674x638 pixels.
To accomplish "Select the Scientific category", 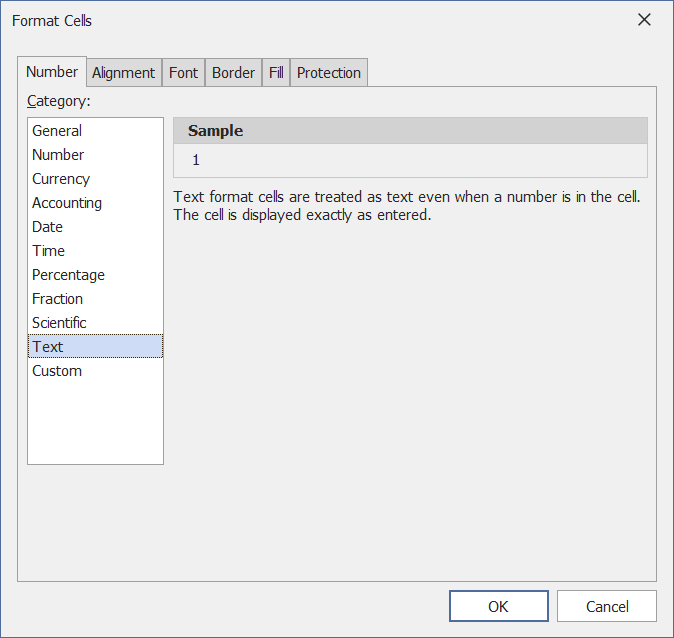I will 59,323.
